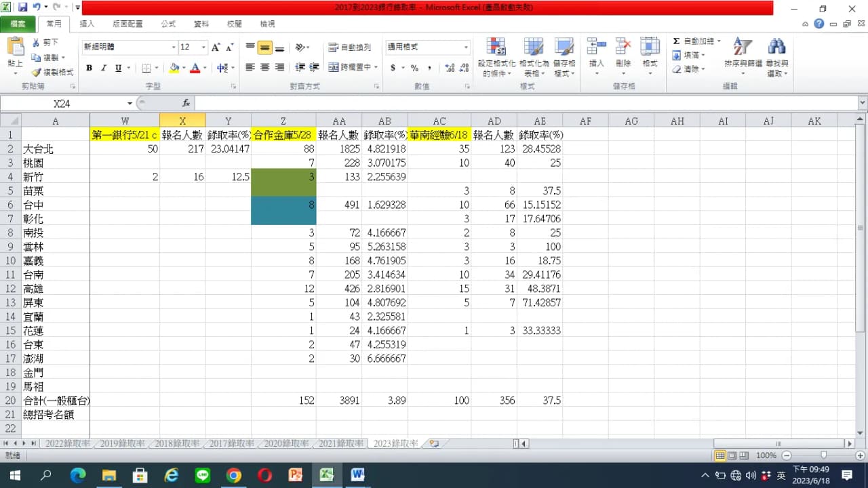Screen dimensions: 868x488
Task: Open Find & Select (尋找與選取) binoculars
Action: [777, 57]
